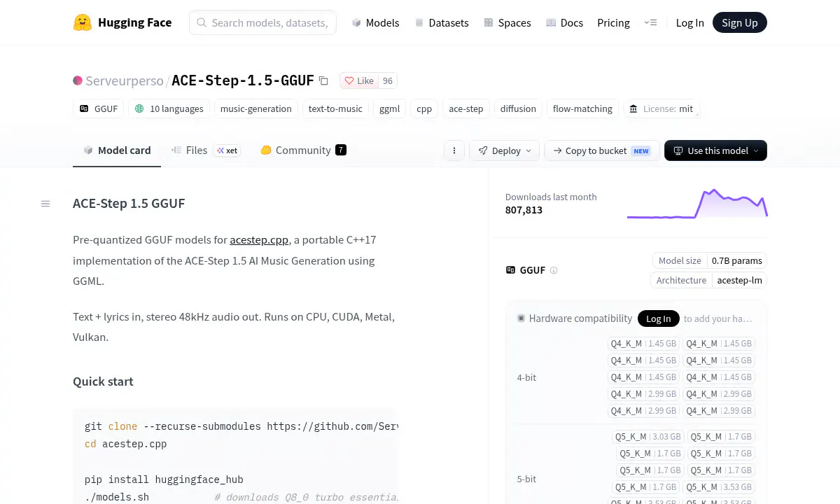
Task: Click the ACE-Step 1.5 GGUF heading
Action: point(129,204)
